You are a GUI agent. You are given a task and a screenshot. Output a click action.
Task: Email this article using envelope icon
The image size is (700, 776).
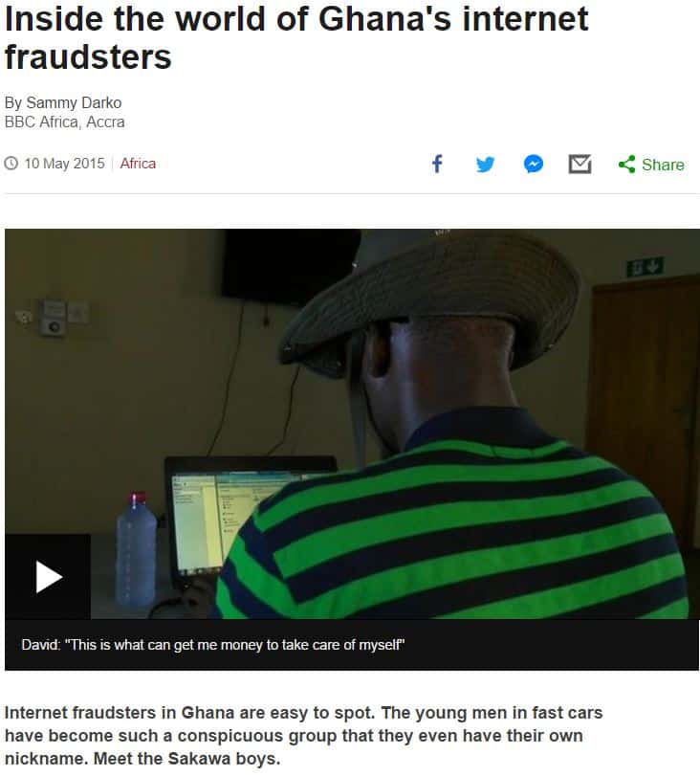point(580,165)
